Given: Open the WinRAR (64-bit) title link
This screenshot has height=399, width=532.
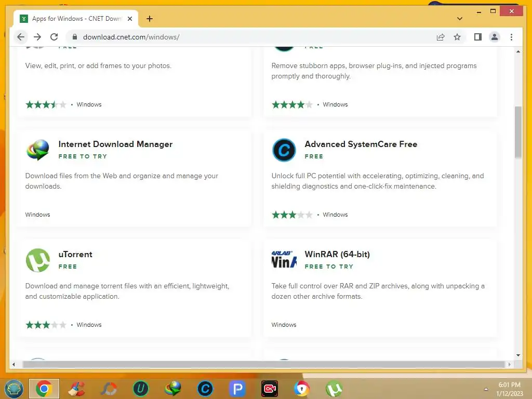Looking at the screenshot, I should tap(337, 254).
